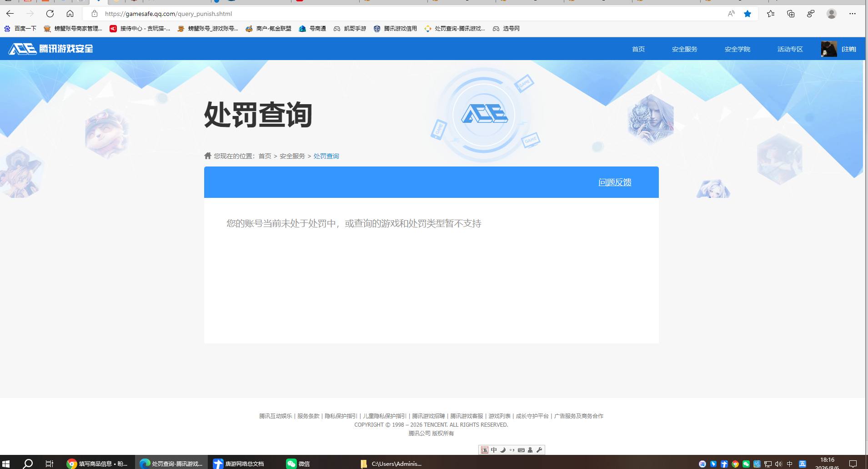Open the network icon in the system tray
The width and height of the screenshot is (868, 469).
click(768, 464)
